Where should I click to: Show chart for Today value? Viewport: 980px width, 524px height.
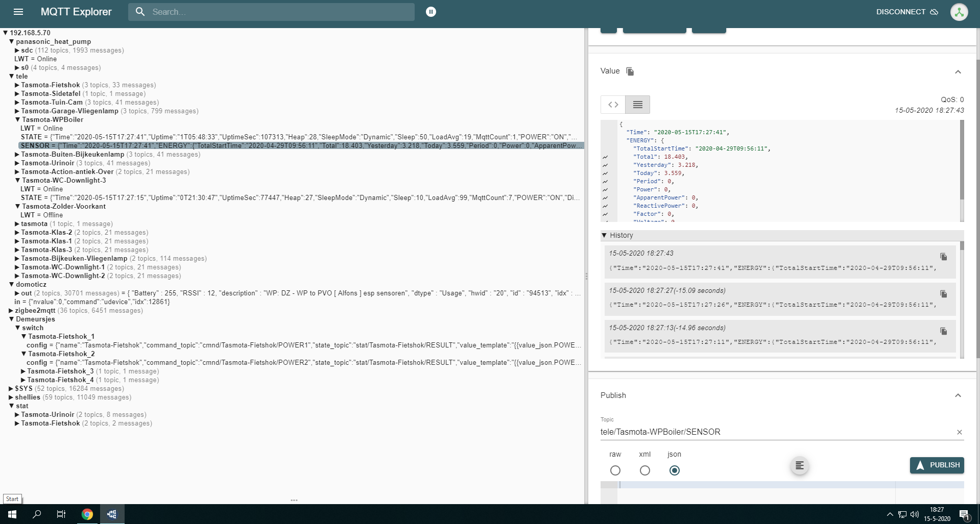point(605,173)
